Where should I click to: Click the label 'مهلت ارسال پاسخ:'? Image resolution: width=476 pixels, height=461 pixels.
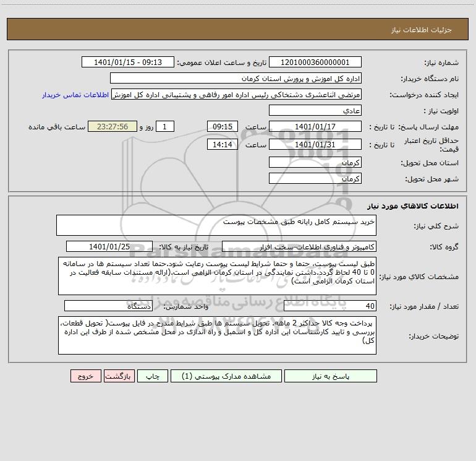[x=428, y=127]
